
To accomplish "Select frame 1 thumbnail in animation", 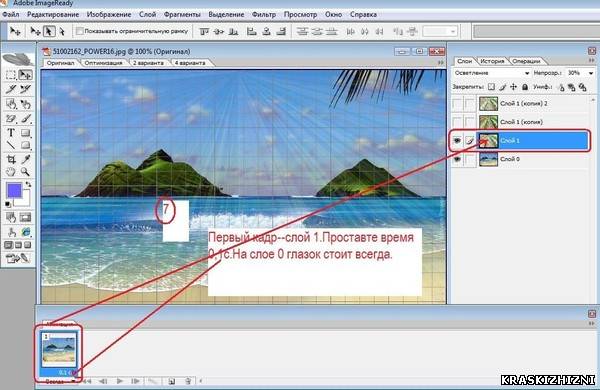I will pos(59,350).
